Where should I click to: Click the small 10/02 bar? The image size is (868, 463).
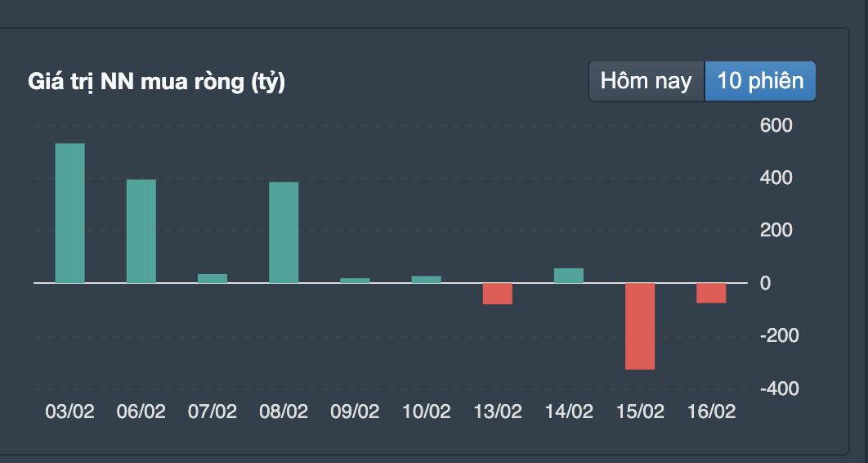click(x=426, y=279)
